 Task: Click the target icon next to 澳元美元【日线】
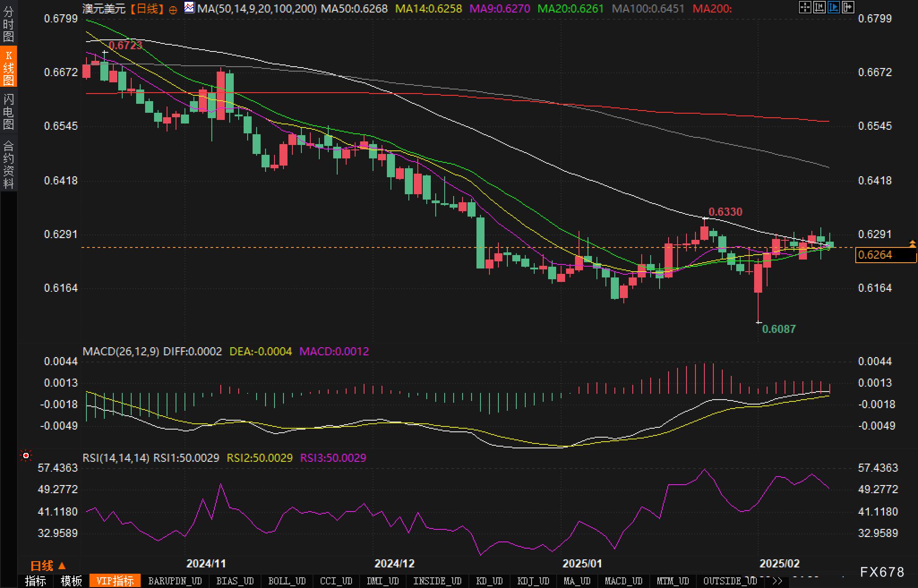[x=172, y=9]
